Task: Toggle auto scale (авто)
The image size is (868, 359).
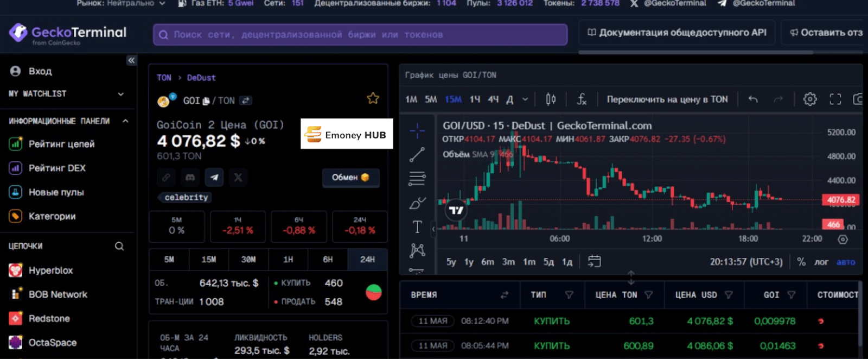Action: (846, 262)
